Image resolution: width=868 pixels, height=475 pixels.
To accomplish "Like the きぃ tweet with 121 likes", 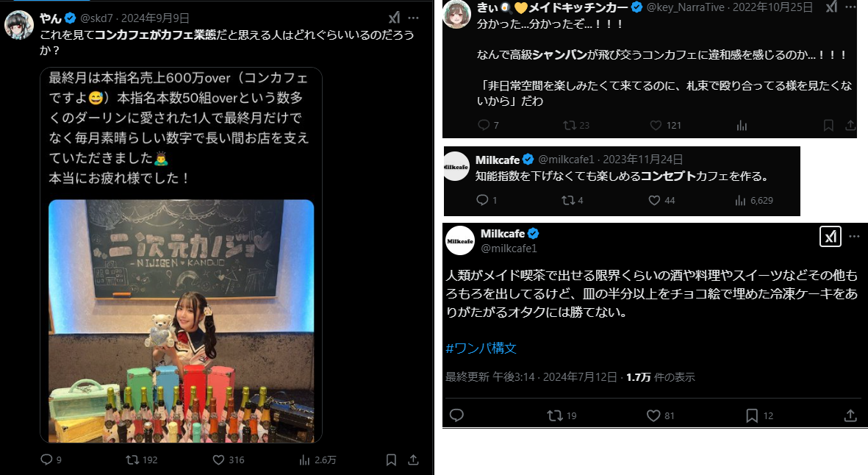I will point(665,125).
